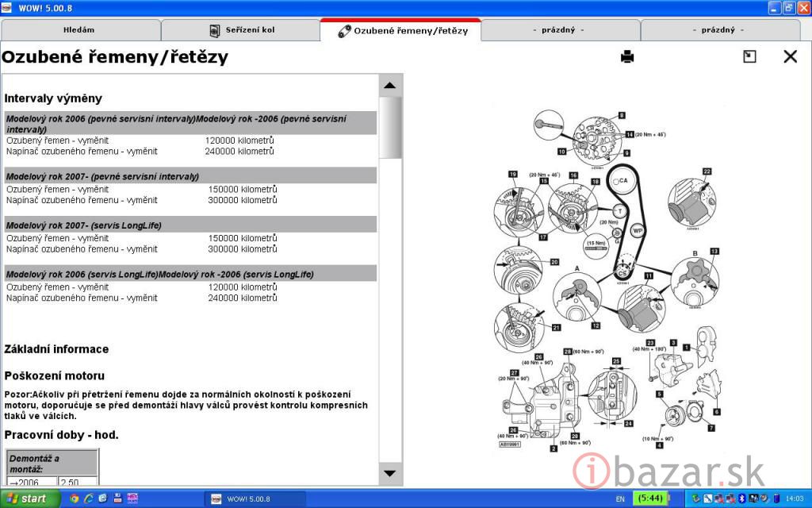
Task: Select the first prázdný tab
Action: [559, 30]
